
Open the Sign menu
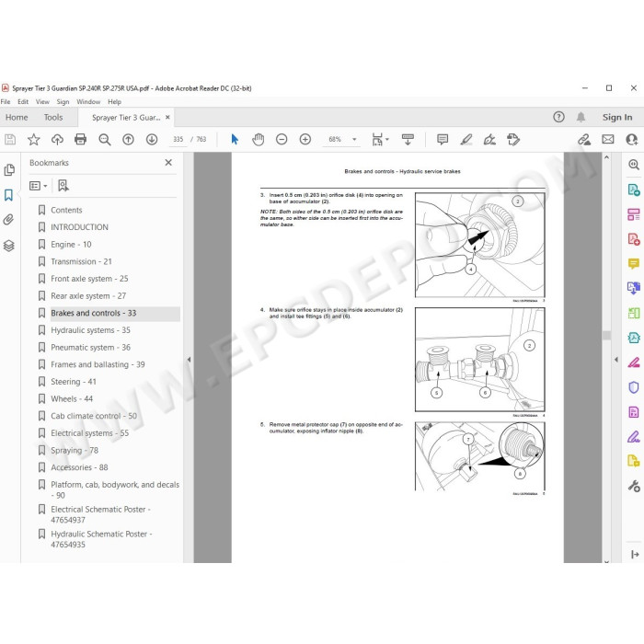tap(63, 102)
